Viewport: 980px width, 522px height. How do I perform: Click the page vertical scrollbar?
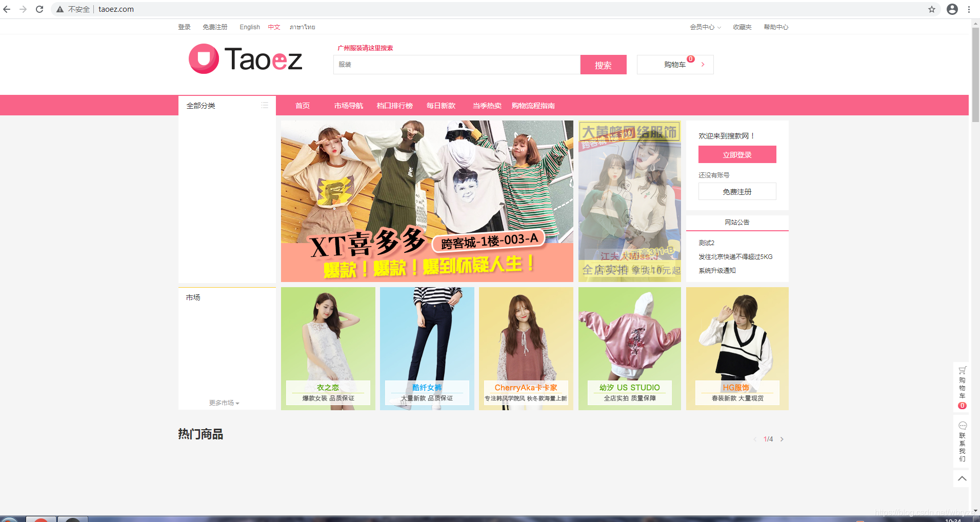(x=975, y=74)
